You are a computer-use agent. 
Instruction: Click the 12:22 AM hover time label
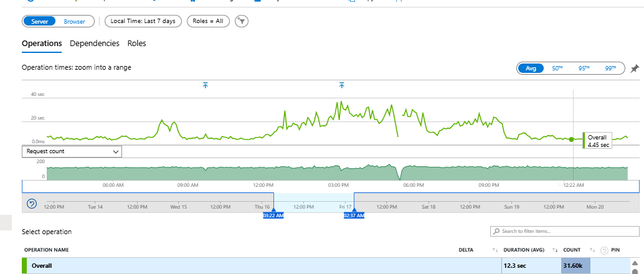coord(574,186)
